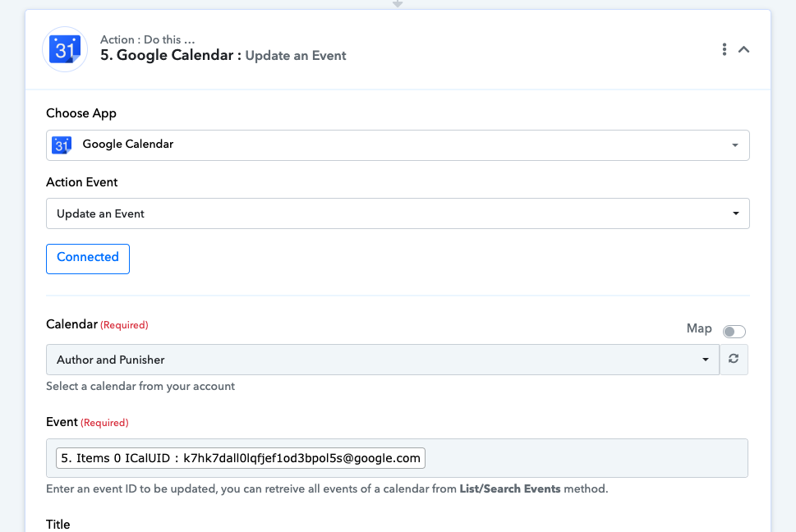Click the small Google Calendar icon in Choose App
The width and height of the screenshot is (796, 532).
[62, 145]
